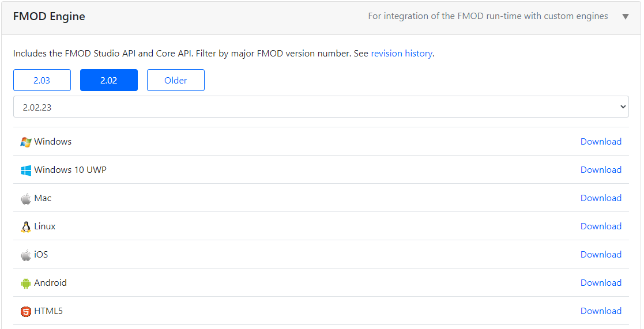The height and width of the screenshot is (329, 644).
Task: Download FMOD Engine for iOS
Action: (x=601, y=255)
